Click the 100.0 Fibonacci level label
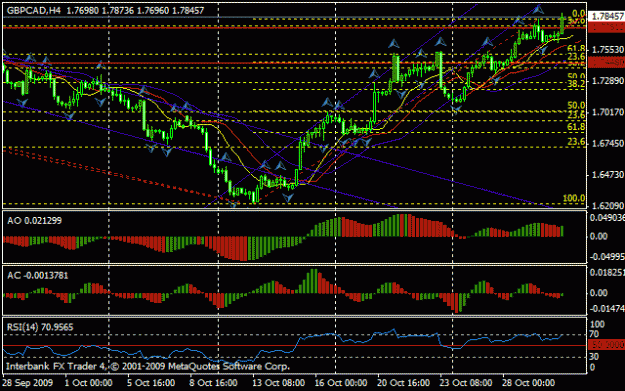Viewport: 625px width, 391px height. 574,198
